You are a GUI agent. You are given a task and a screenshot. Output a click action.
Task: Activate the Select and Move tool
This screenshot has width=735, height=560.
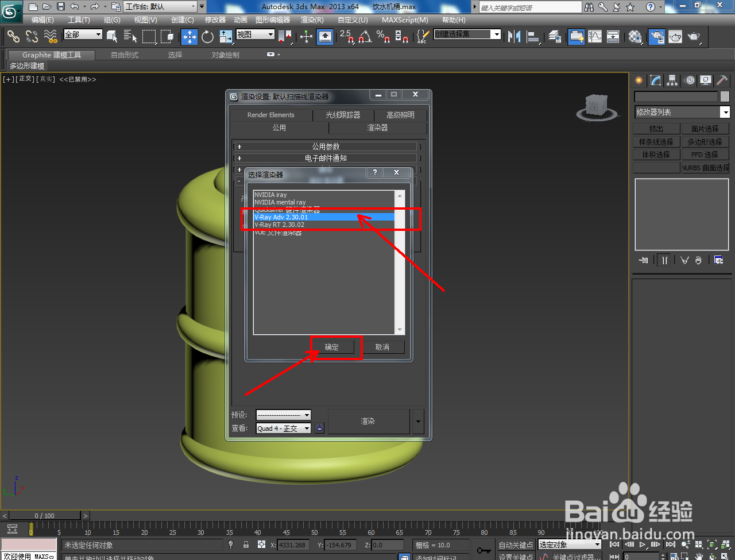(x=189, y=37)
